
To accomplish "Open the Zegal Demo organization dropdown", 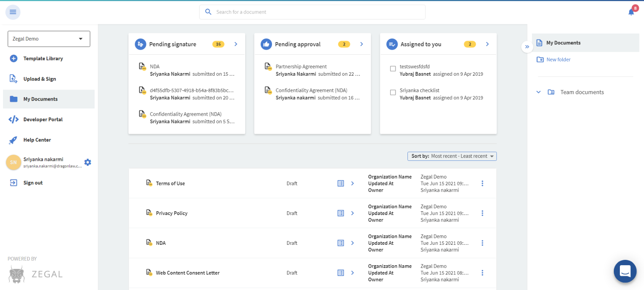I will [49, 39].
